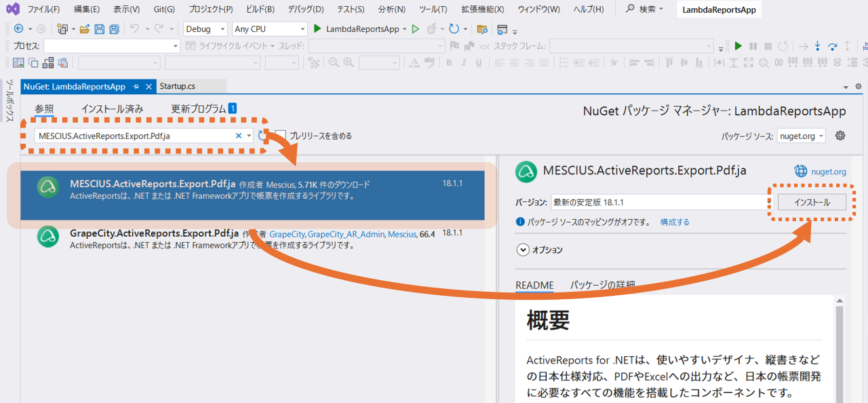Switch to the パッケージの詳細 tab

(602, 285)
